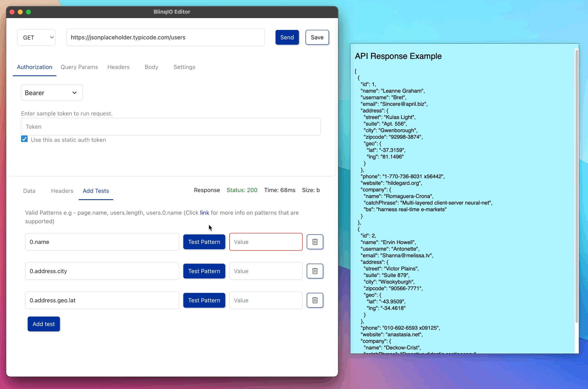The height and width of the screenshot is (389, 588).
Task: Click the Add test button
Action: tap(44, 323)
